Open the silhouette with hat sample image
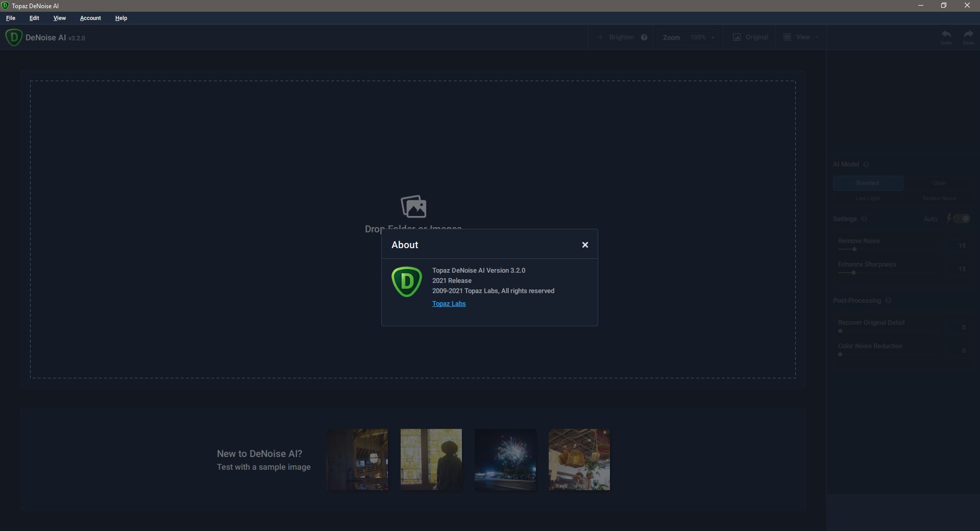The image size is (980, 531). click(431, 460)
